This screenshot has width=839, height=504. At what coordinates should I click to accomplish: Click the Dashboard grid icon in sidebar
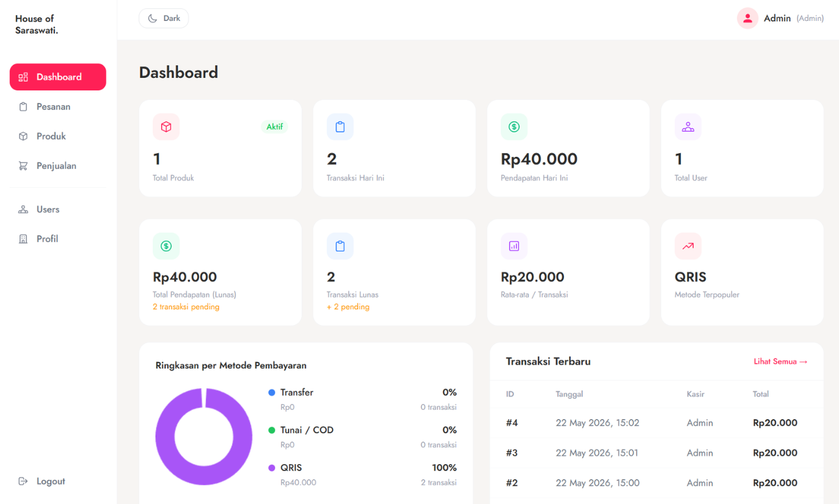point(23,77)
